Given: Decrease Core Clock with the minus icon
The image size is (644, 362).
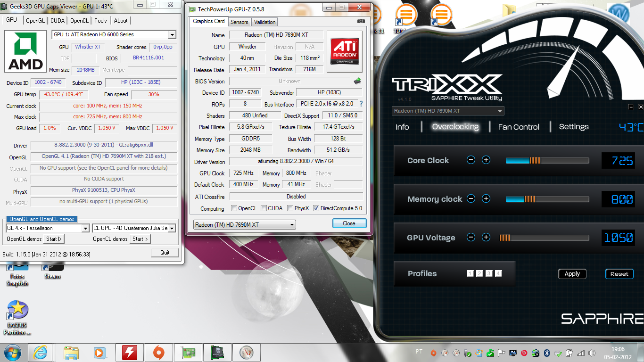Looking at the screenshot, I should coord(471,160).
